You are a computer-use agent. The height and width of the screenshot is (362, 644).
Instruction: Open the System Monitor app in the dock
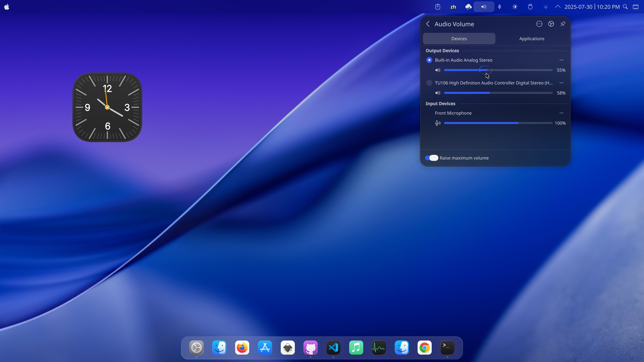[379, 348]
